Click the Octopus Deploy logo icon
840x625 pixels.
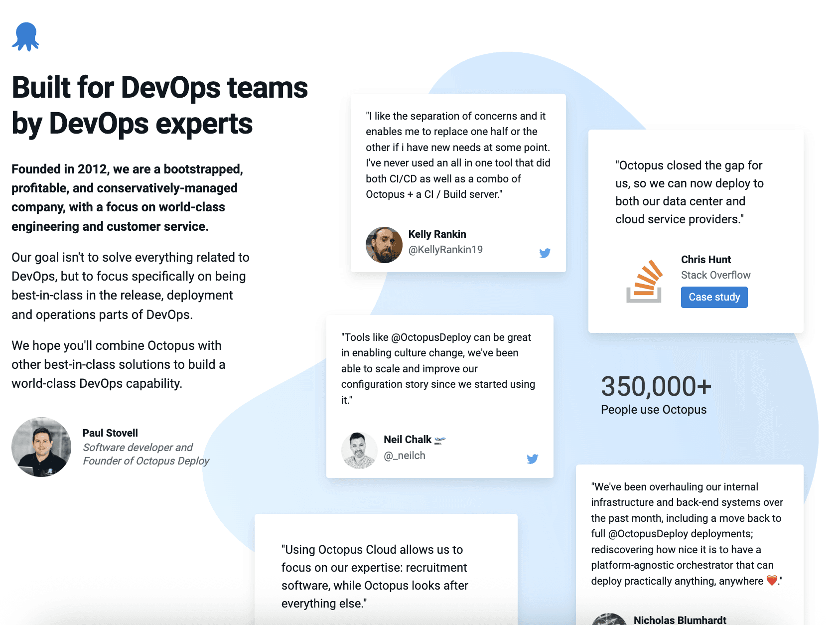click(x=25, y=37)
